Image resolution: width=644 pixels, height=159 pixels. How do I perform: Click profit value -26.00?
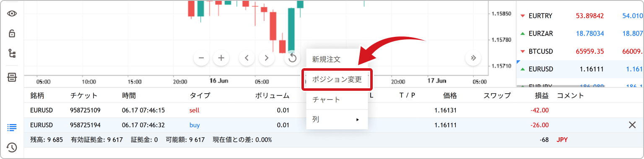[540, 125]
